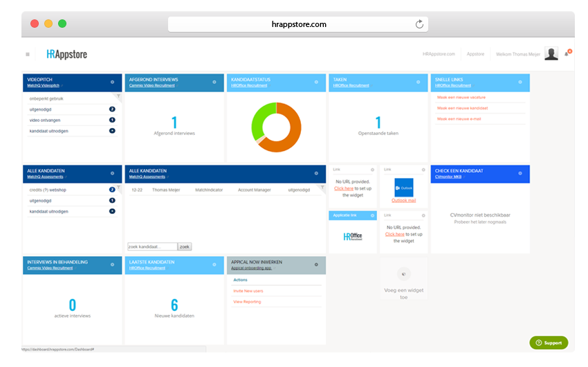The width and height of the screenshot is (588, 367).
Task: Click the 6 Nieuwe kandidaten count
Action: coord(174,305)
